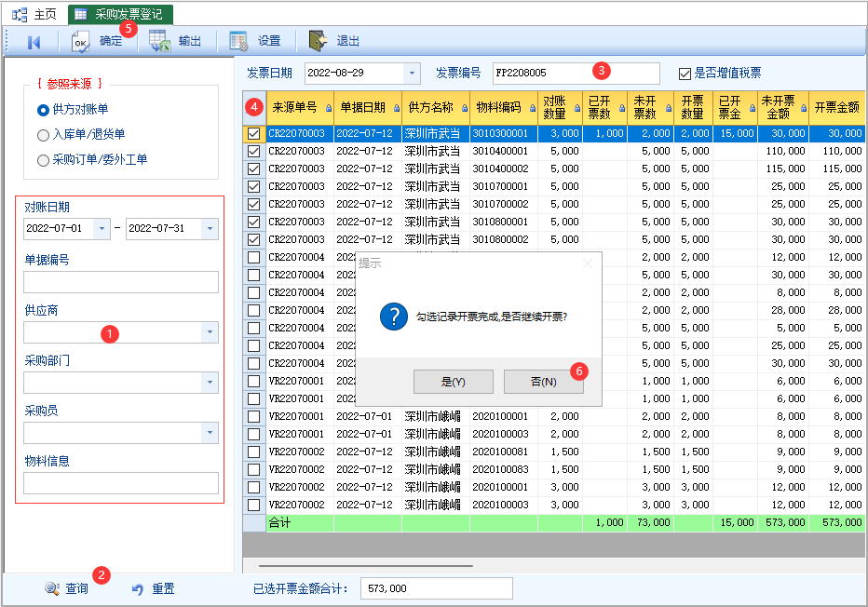868x607 pixels.
Task: Uncheck row with material 3010300001
Action: tap(254, 133)
